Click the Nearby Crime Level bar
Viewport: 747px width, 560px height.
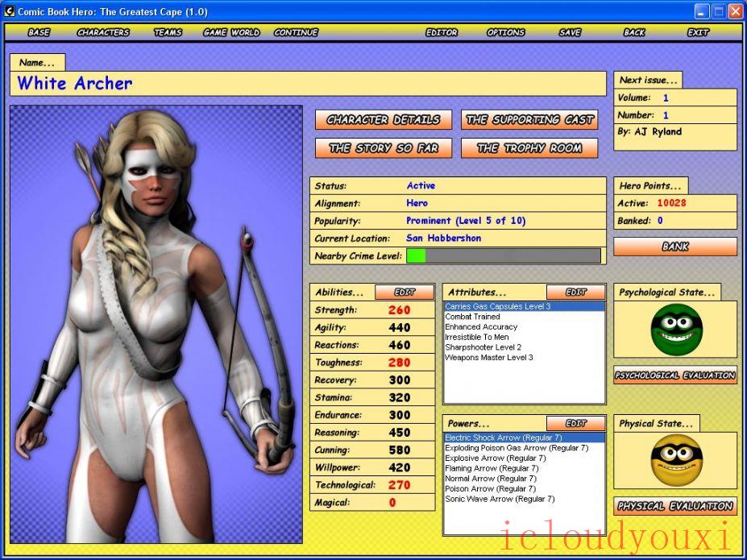pyautogui.click(x=504, y=255)
